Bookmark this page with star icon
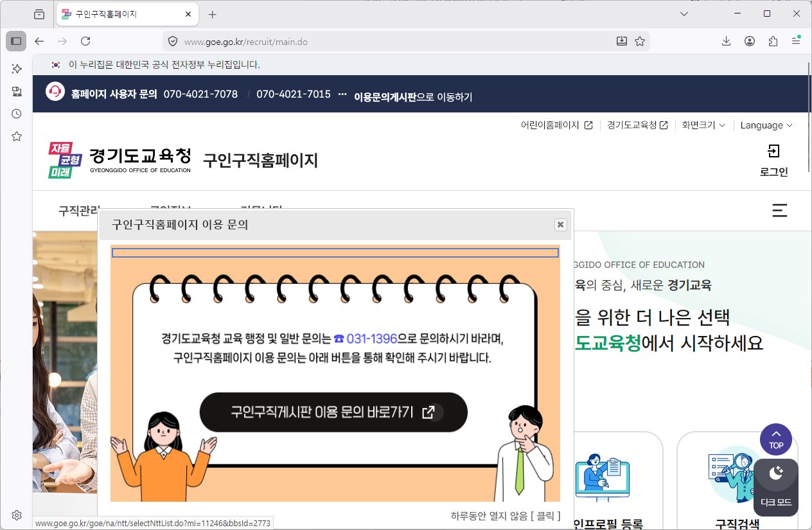812x530 pixels. (639, 41)
